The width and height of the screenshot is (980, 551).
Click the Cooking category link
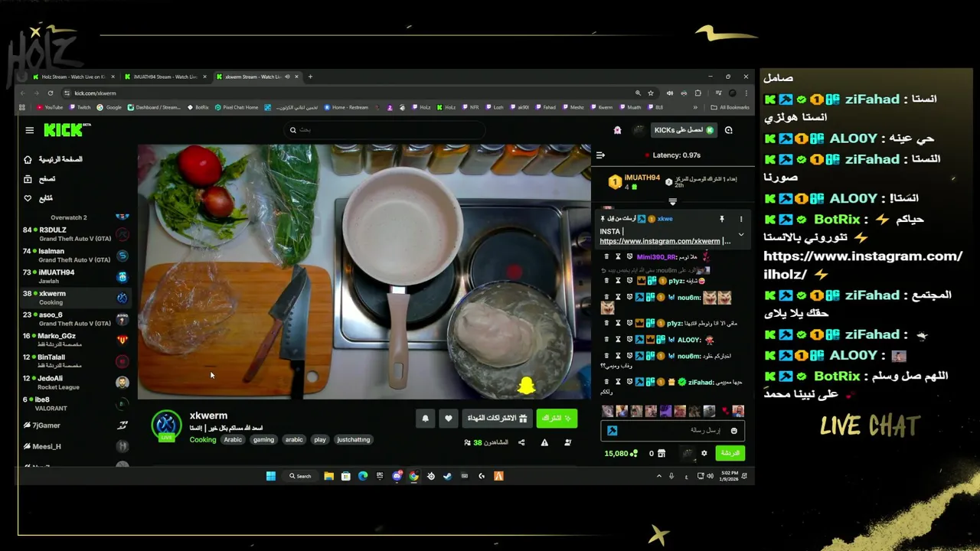click(x=203, y=440)
